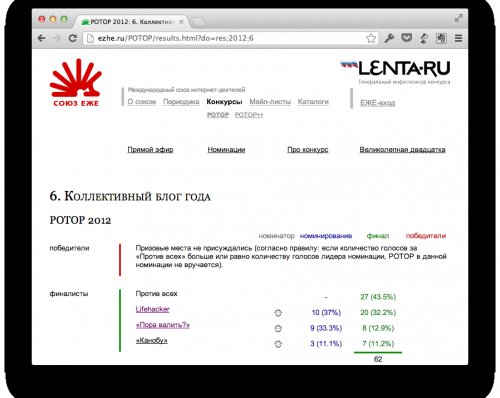The width and height of the screenshot is (500, 398).
Task: Click the browser forward arrow
Action: (x=57, y=38)
